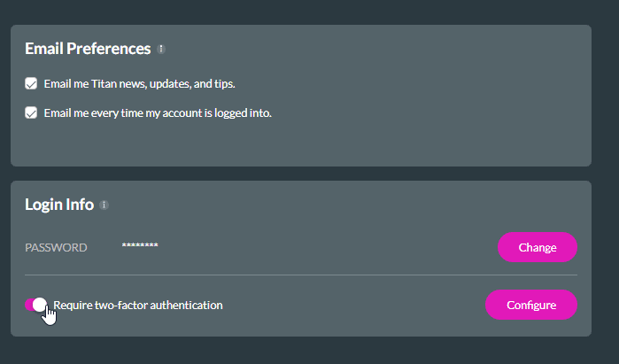Viewport: 619px width, 364px height.
Task: Click the "Require two-factor authentication" label text
Action: (x=138, y=305)
